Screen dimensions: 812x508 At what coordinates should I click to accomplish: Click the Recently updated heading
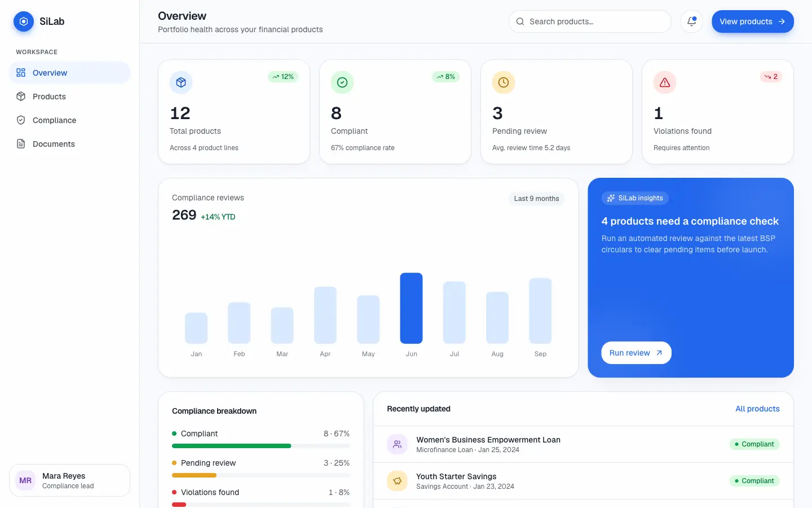418,409
